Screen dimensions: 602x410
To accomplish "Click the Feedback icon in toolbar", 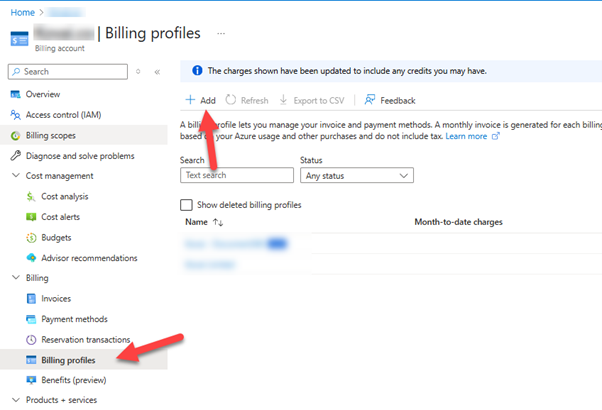I will pos(369,100).
